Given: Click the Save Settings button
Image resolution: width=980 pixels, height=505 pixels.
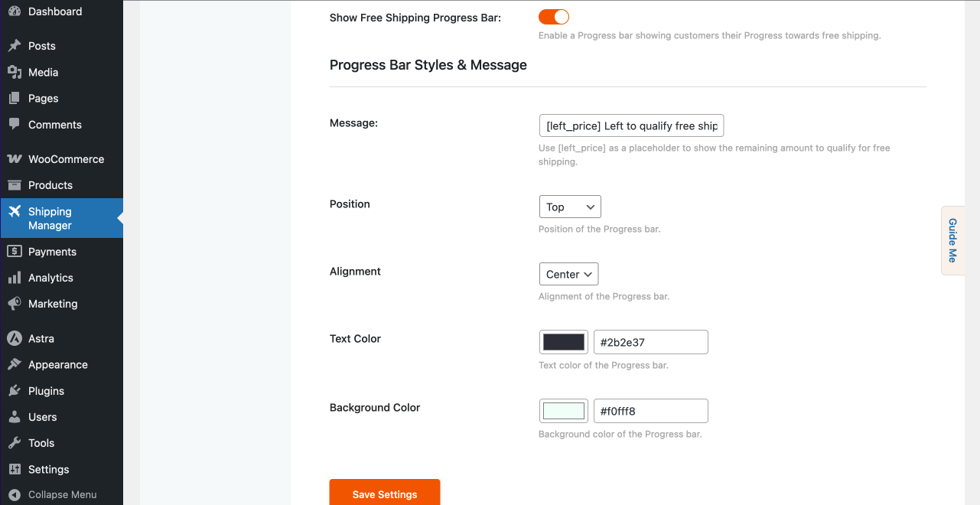Looking at the screenshot, I should (385, 493).
